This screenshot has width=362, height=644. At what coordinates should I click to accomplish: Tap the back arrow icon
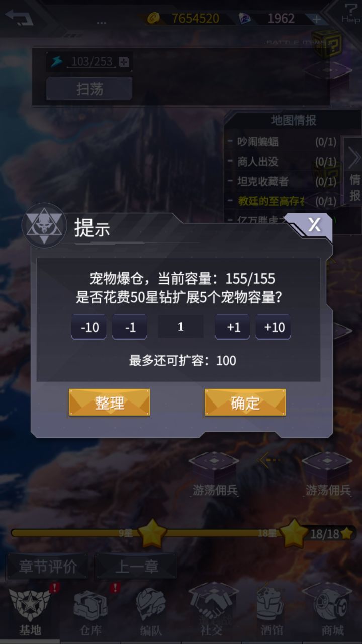19,18
